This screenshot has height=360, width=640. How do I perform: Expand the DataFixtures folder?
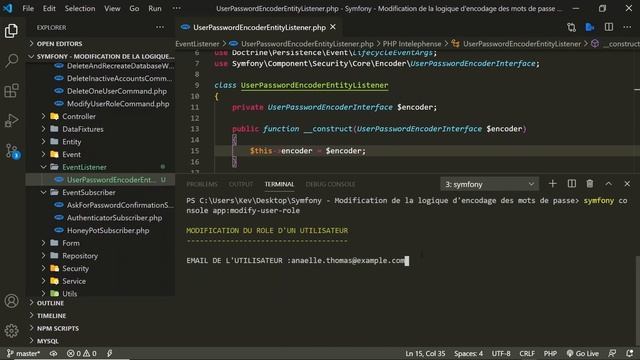[83, 129]
